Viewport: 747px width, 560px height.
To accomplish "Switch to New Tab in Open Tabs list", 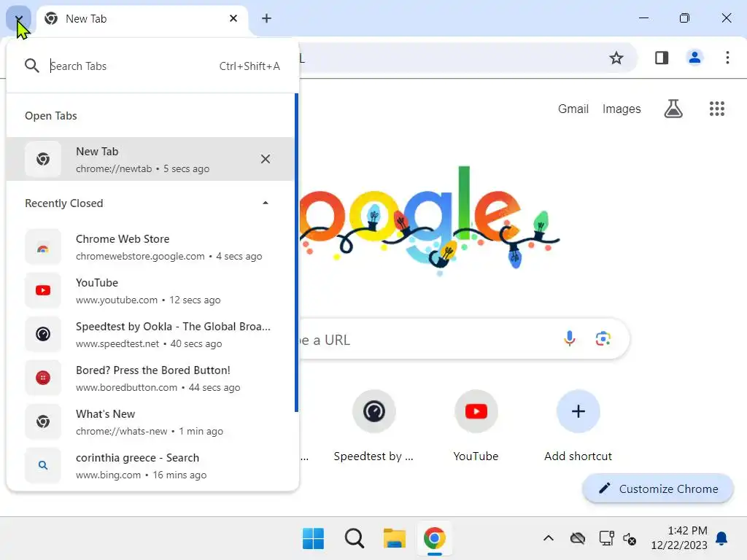I will 150,159.
